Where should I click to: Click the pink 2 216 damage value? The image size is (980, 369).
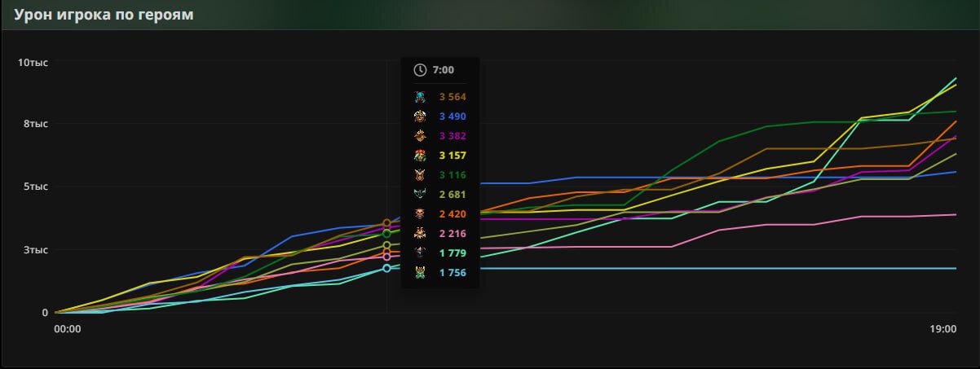452,234
